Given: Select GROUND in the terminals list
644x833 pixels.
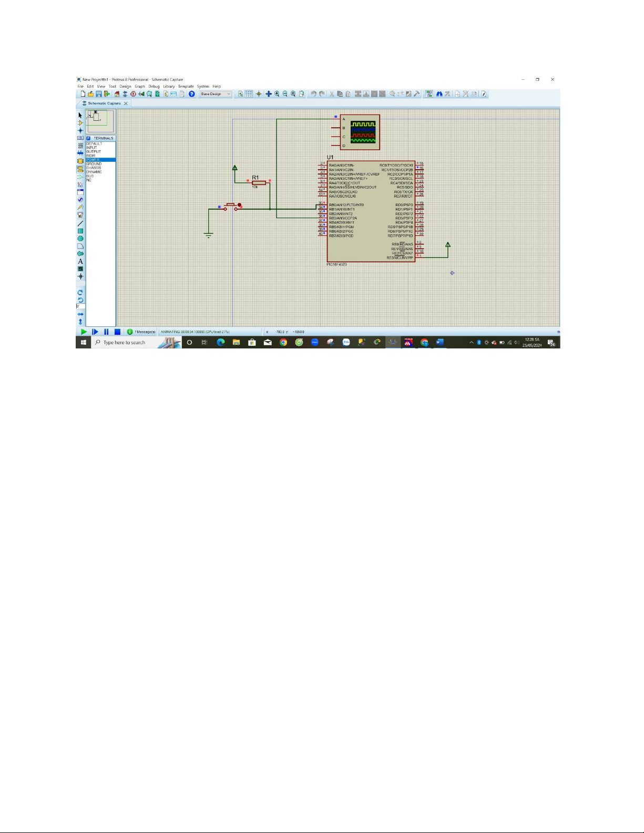Looking at the screenshot, I should pyautogui.click(x=94, y=164).
